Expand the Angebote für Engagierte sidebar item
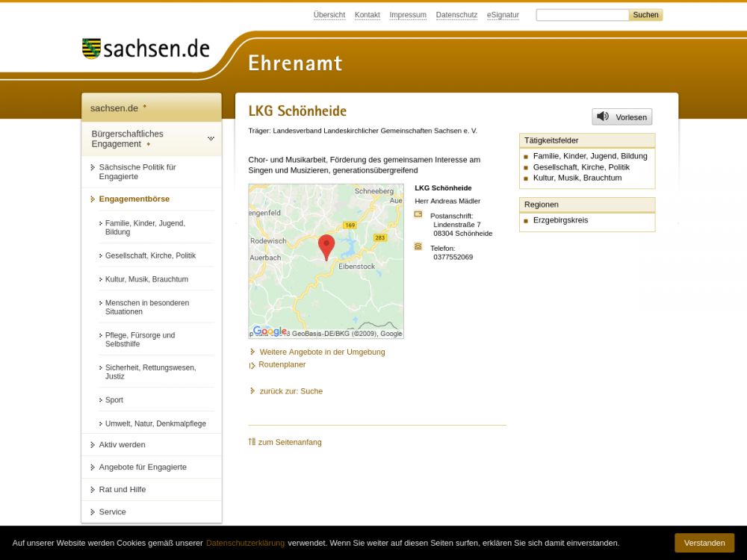 (143, 467)
